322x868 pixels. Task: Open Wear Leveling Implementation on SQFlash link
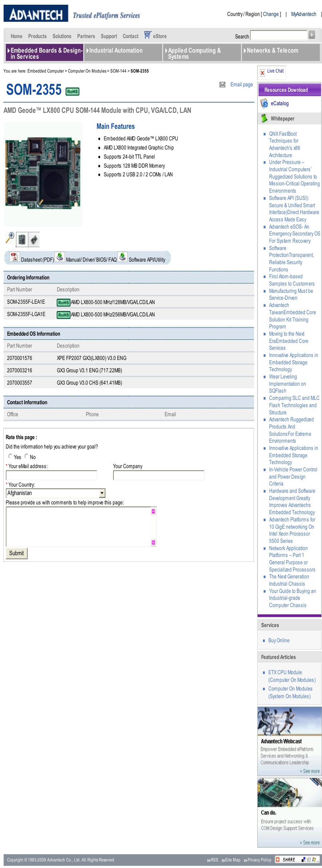pyautogui.click(x=287, y=384)
